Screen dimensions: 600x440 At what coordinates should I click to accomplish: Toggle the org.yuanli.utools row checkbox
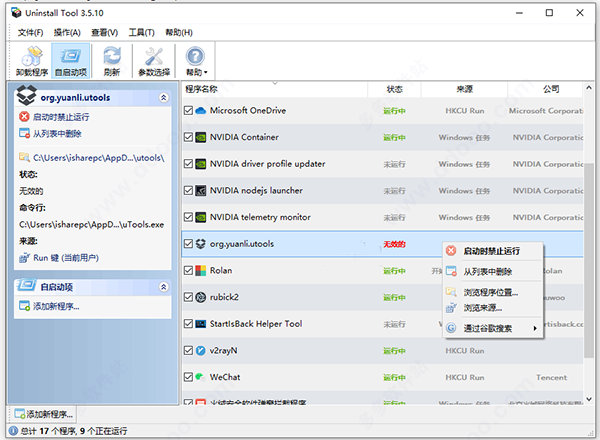coord(188,244)
